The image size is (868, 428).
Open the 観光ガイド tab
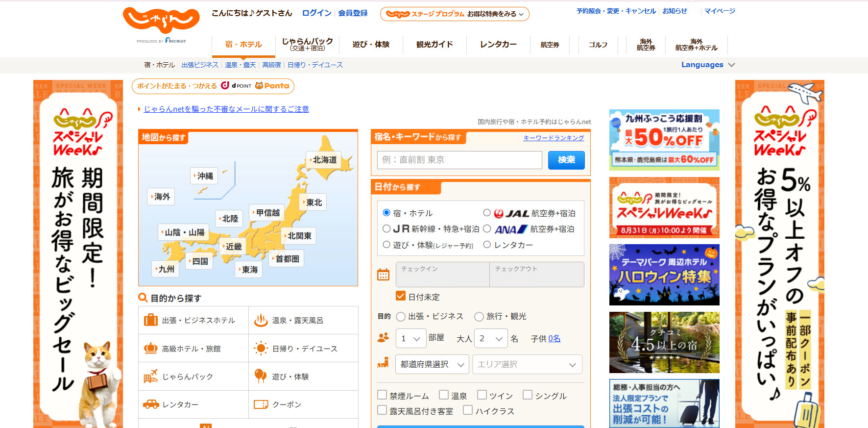coord(434,45)
